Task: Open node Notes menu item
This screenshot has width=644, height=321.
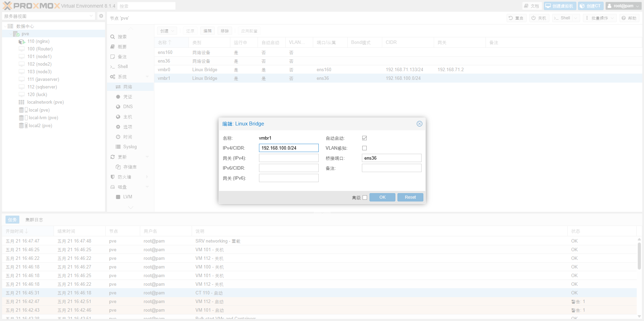Action: pyautogui.click(x=130, y=57)
